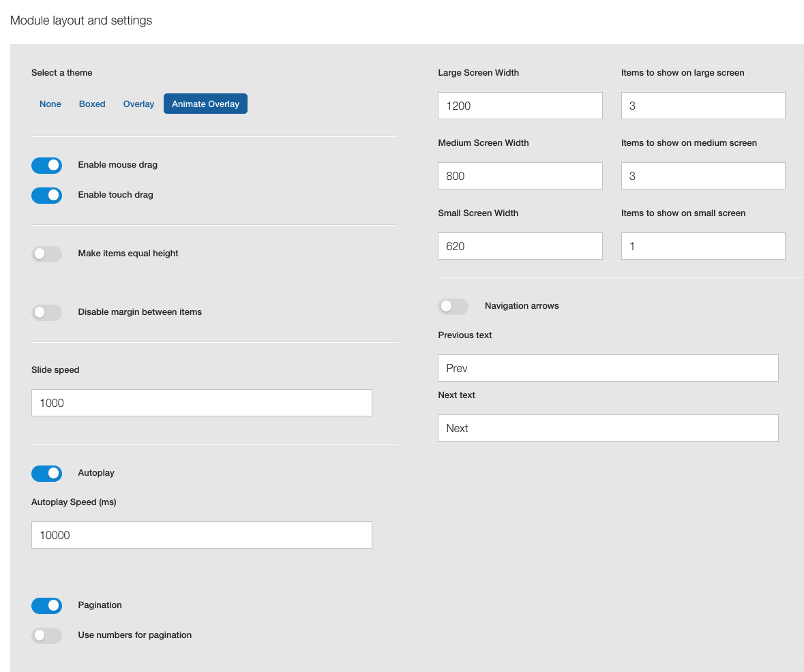Click the "Items to show on large screen" label

683,73
